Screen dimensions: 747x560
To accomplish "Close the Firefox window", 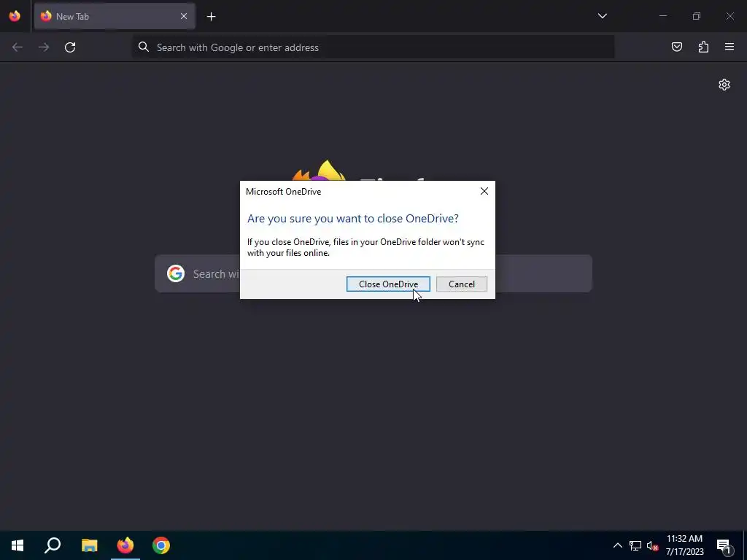I will tap(729, 16).
